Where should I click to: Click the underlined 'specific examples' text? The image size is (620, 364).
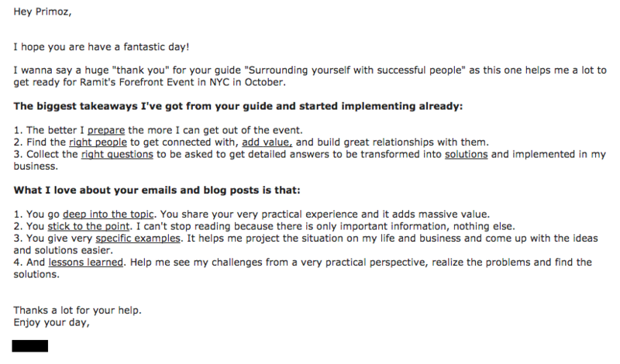pos(138,239)
